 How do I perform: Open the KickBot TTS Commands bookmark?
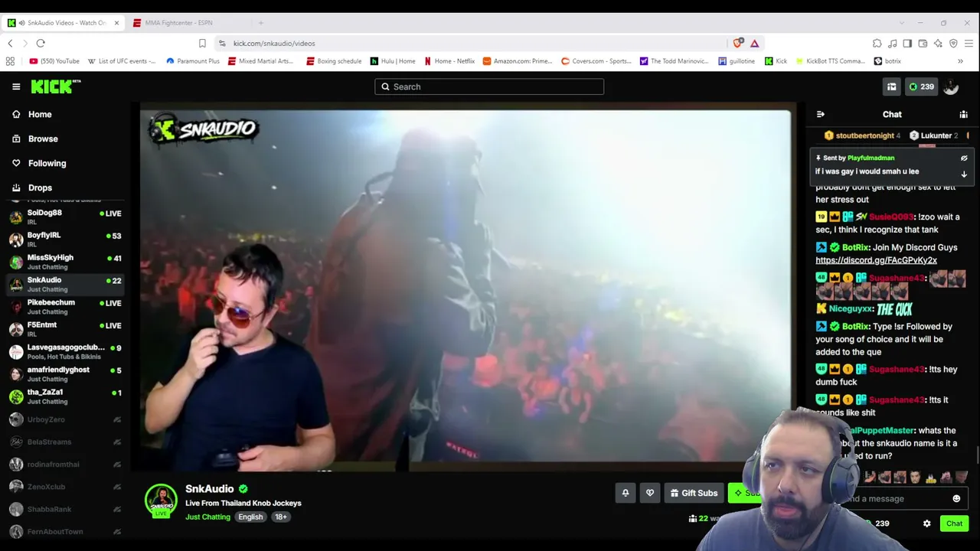[x=831, y=61]
